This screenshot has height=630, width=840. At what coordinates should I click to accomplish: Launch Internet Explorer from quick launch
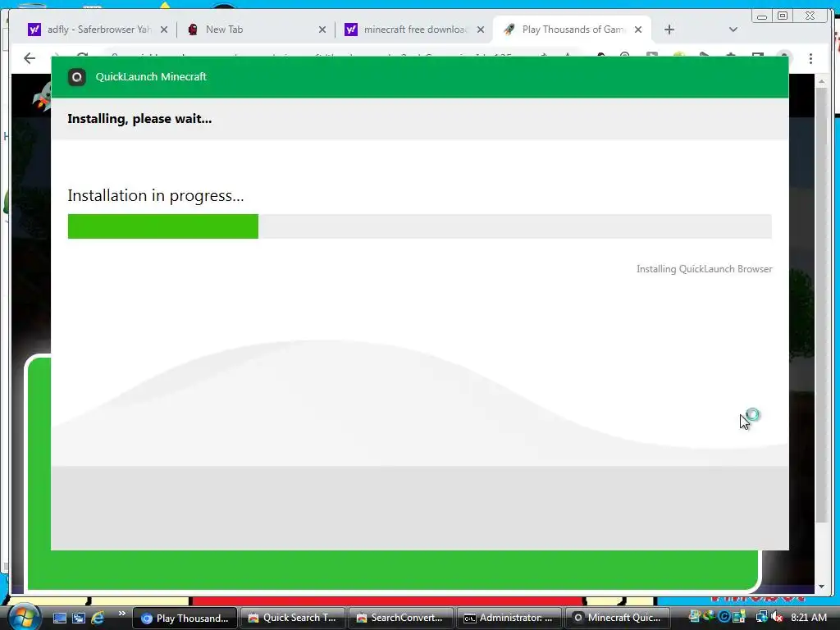[x=98, y=619]
